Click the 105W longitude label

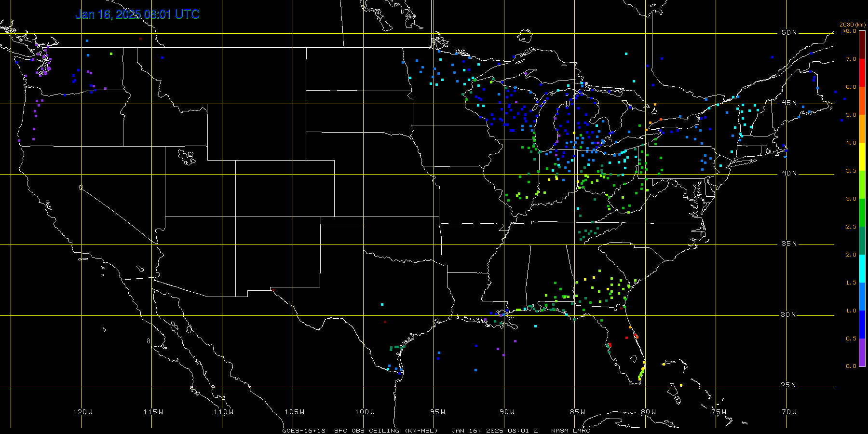coord(294,412)
